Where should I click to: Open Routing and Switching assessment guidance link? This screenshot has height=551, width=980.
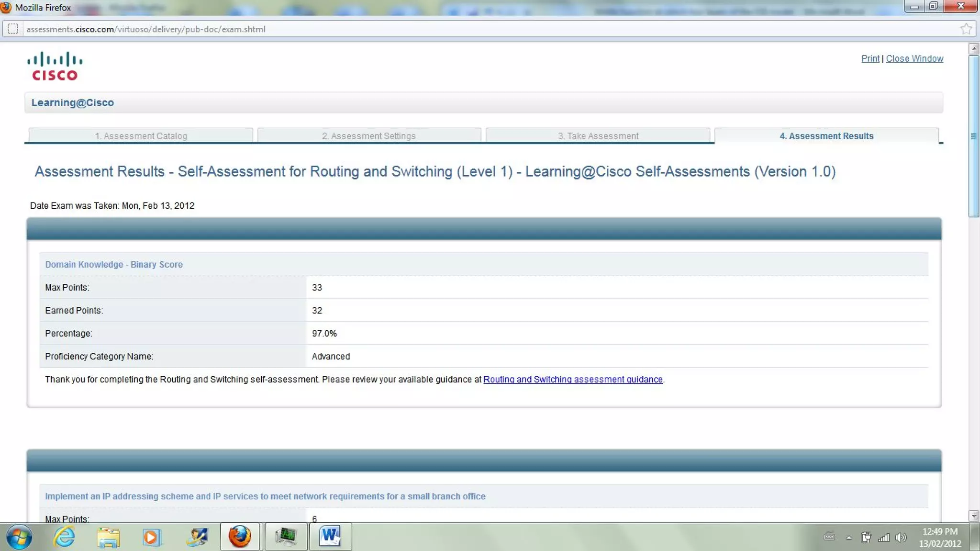pyautogui.click(x=573, y=380)
